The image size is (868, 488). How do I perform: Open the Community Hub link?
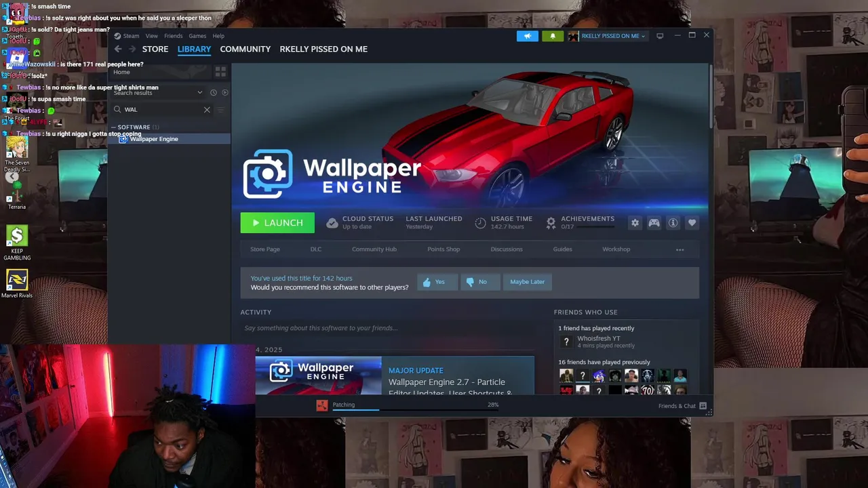374,249
